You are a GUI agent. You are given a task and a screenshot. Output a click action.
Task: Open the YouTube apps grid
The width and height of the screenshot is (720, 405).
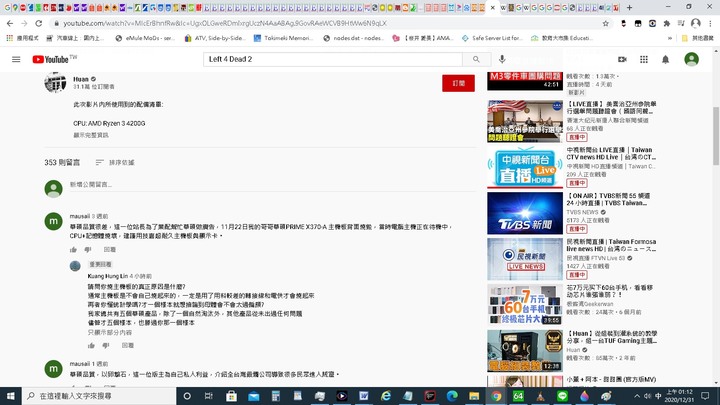pos(644,59)
